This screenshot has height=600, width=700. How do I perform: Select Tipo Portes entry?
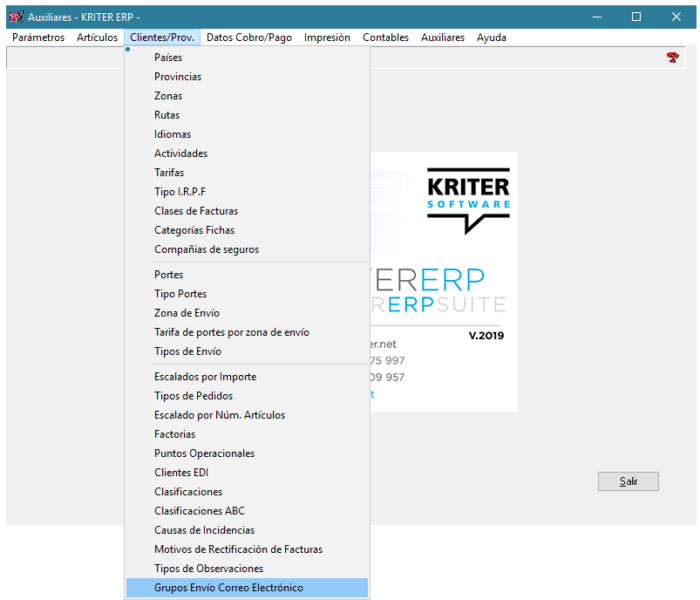click(247, 294)
